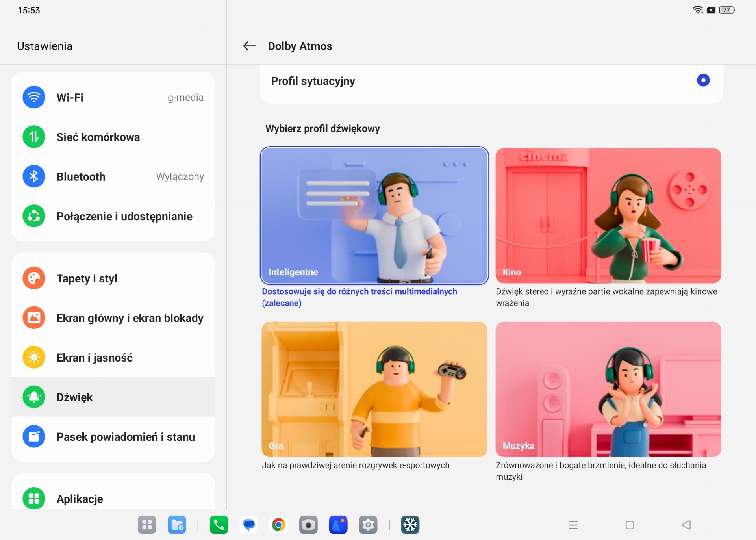
Task: Select the Aplikacje label text
Action: pos(80,499)
